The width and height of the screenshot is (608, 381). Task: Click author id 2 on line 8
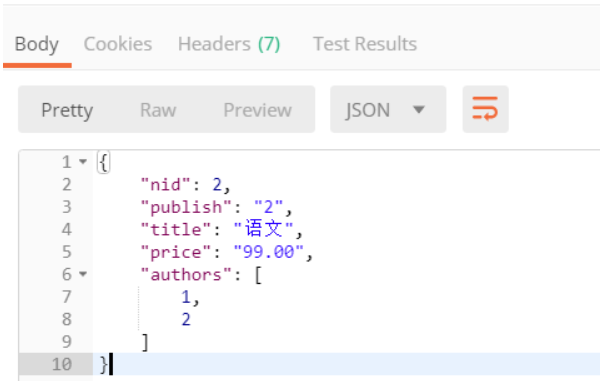186,320
